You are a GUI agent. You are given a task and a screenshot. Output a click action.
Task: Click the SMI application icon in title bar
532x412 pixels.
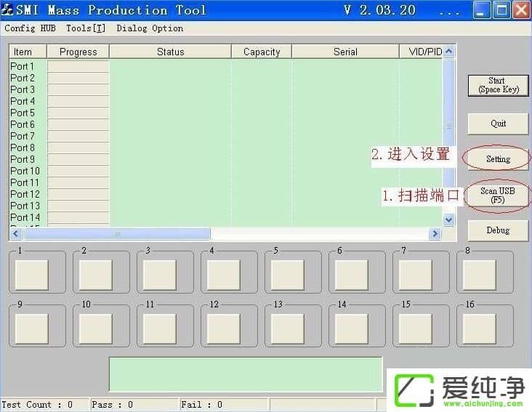tap(7, 9)
